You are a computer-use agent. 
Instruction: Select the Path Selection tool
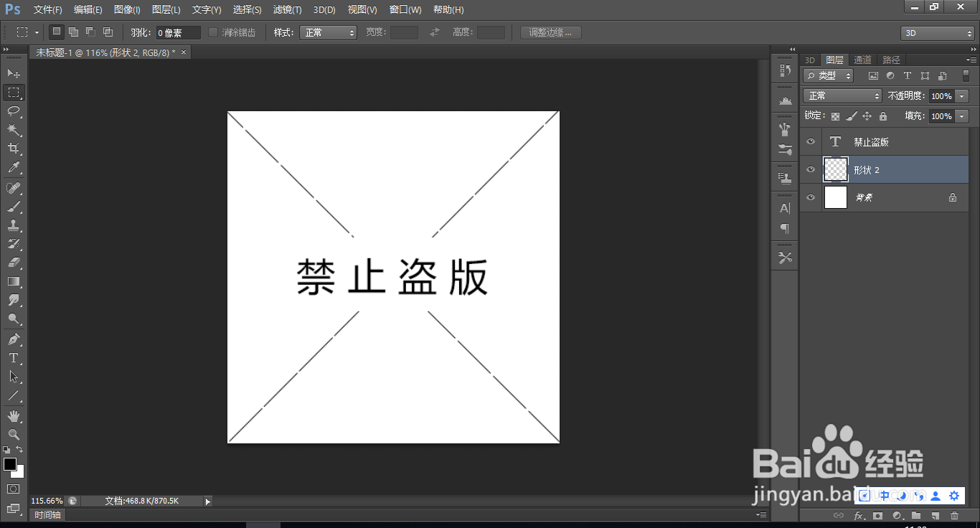(x=14, y=376)
